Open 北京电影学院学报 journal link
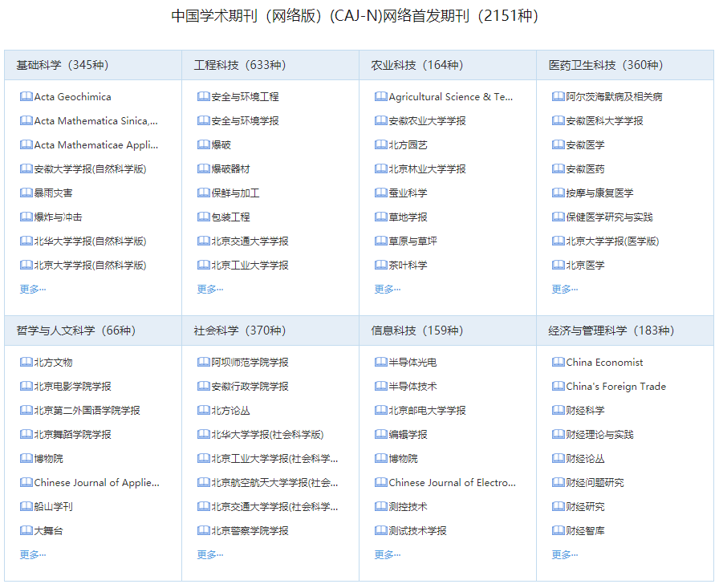Screen dimensions: 719x588 72,387
